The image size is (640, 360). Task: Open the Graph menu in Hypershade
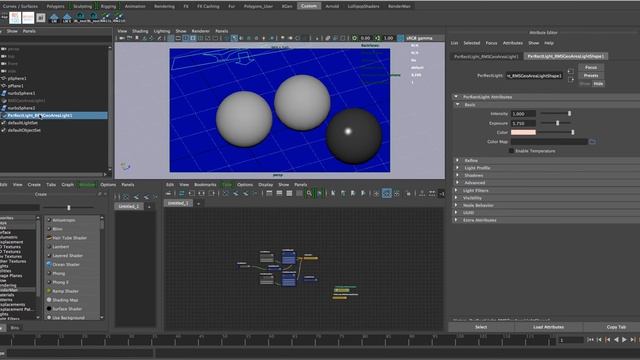(67, 184)
